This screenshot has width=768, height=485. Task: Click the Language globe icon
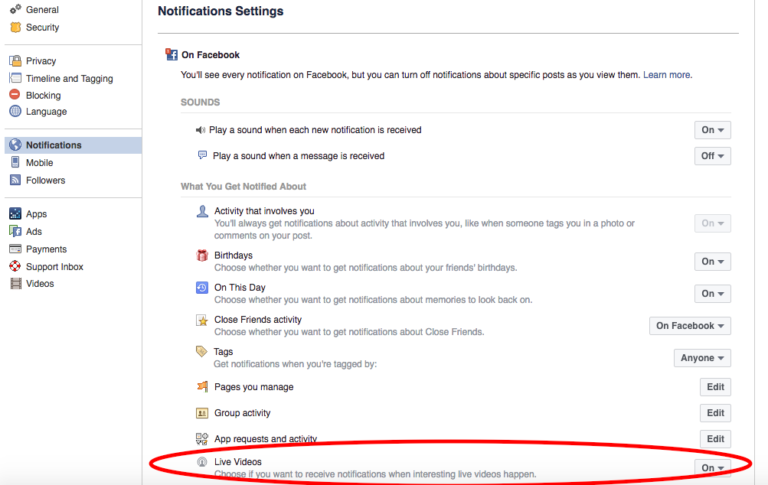click(16, 111)
